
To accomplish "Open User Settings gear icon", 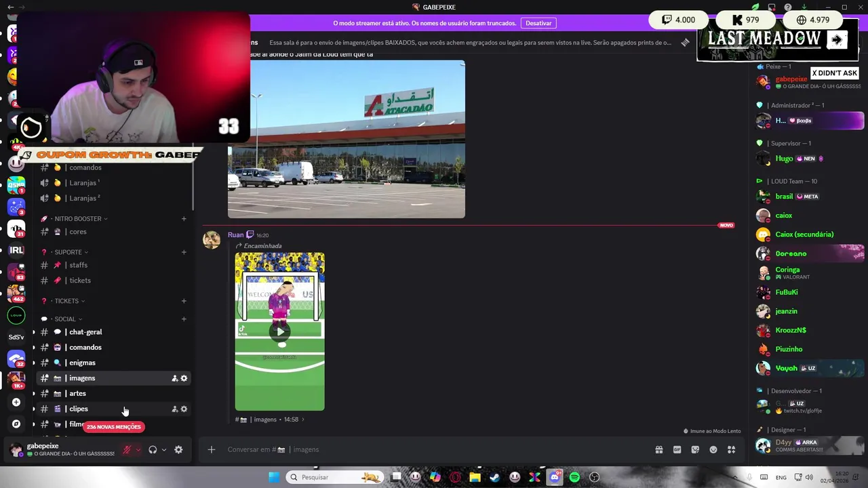I will click(178, 450).
